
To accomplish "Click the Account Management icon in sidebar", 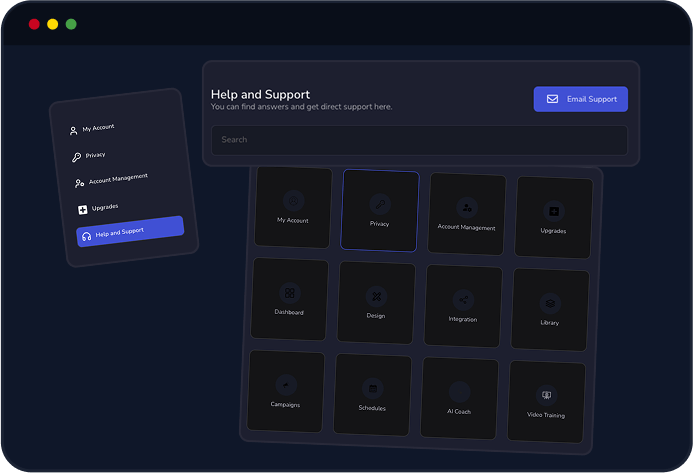I will coord(79,183).
